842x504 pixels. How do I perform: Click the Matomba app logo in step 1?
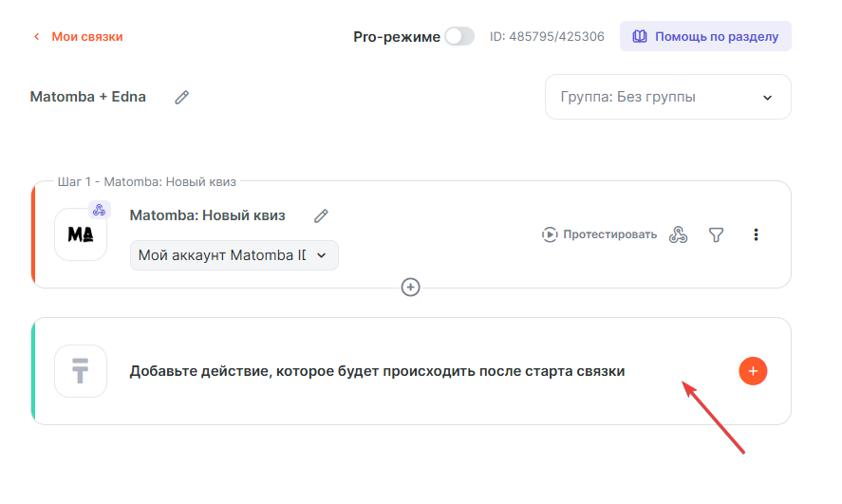pyautogui.click(x=81, y=234)
